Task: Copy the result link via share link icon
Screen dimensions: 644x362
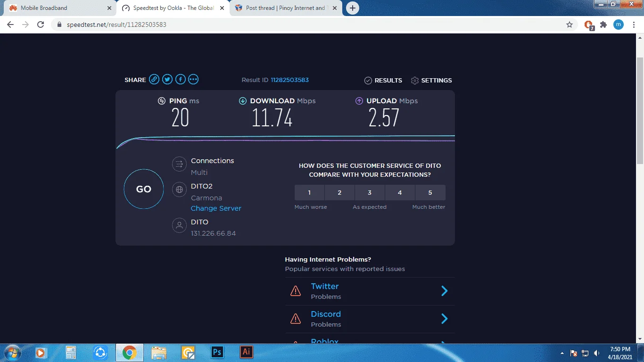Action: coord(154,80)
